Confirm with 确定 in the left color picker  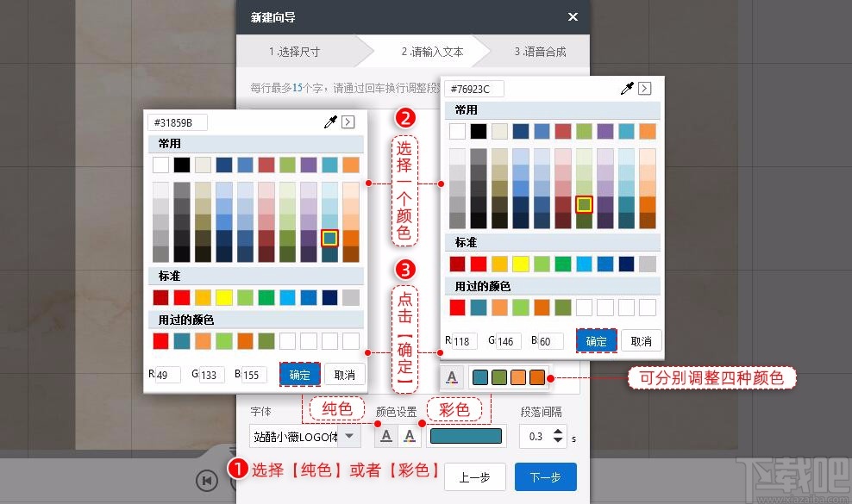[298, 374]
